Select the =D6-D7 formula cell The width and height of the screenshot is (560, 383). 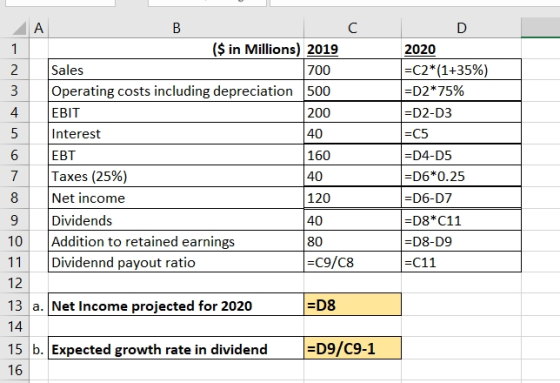[461, 198]
